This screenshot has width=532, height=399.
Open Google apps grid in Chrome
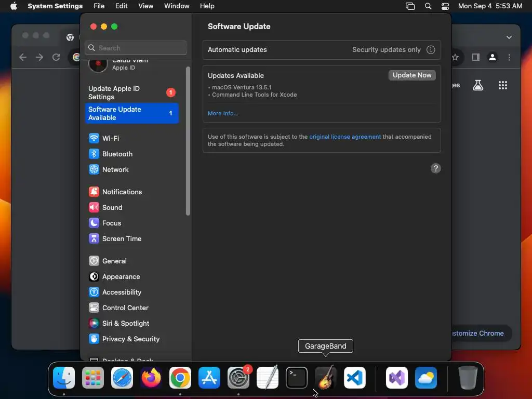503,85
